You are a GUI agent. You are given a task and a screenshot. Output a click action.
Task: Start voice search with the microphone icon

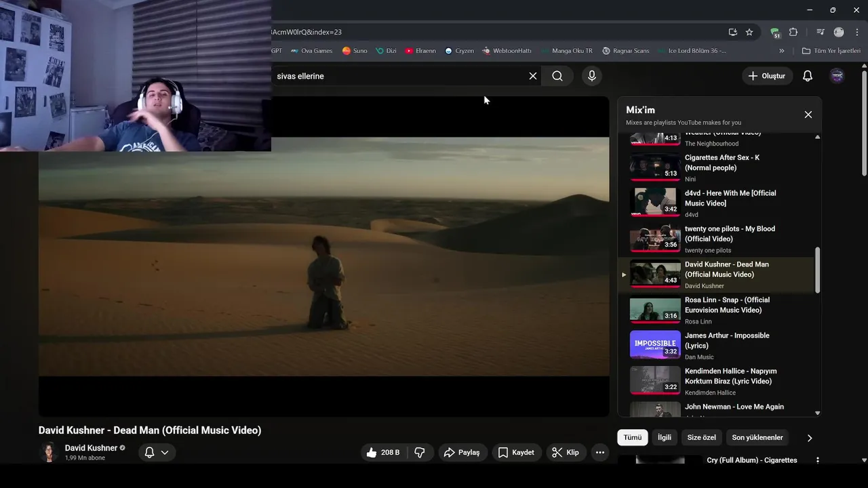592,76
